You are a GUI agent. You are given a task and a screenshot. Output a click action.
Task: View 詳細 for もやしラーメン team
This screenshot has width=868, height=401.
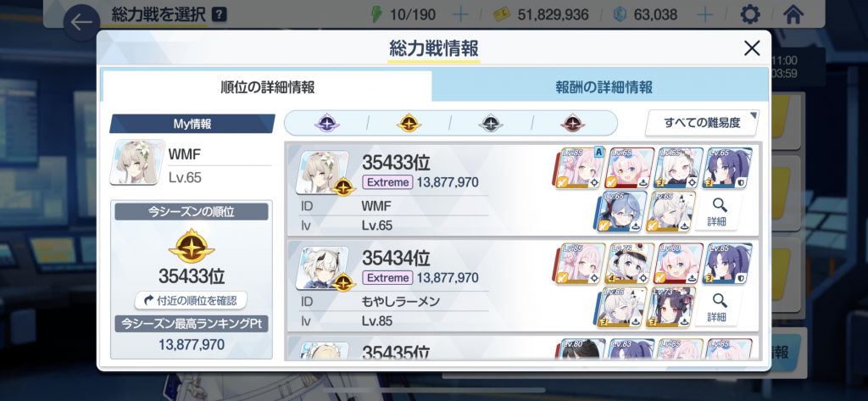pos(719,308)
